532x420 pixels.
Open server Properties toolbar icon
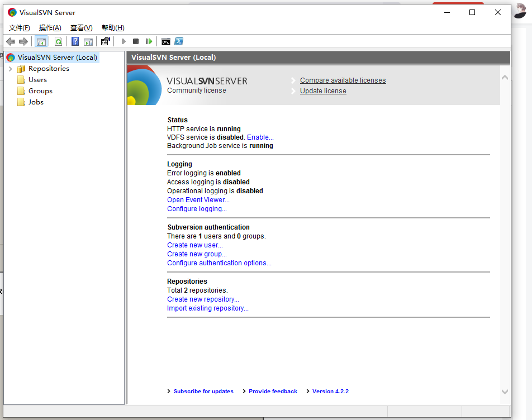click(106, 41)
